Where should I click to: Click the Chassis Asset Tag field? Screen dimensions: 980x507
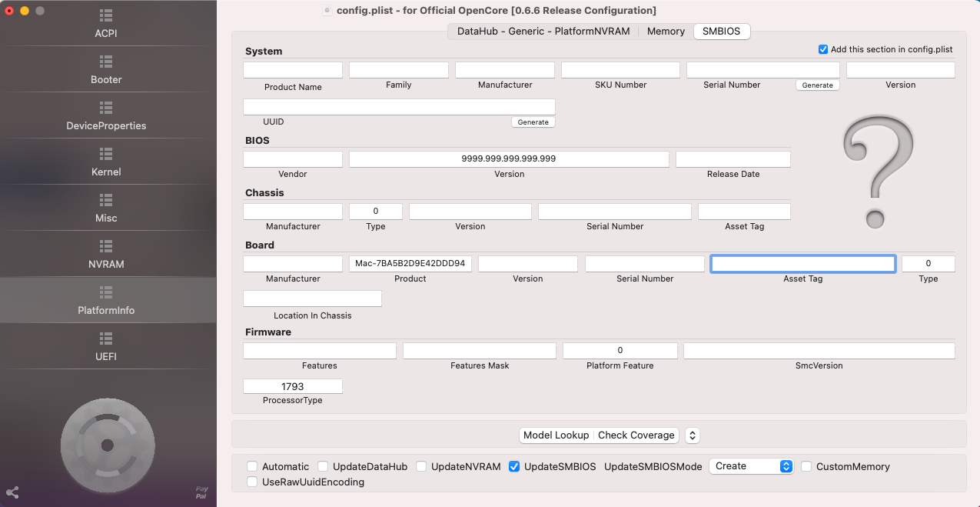[x=744, y=212]
